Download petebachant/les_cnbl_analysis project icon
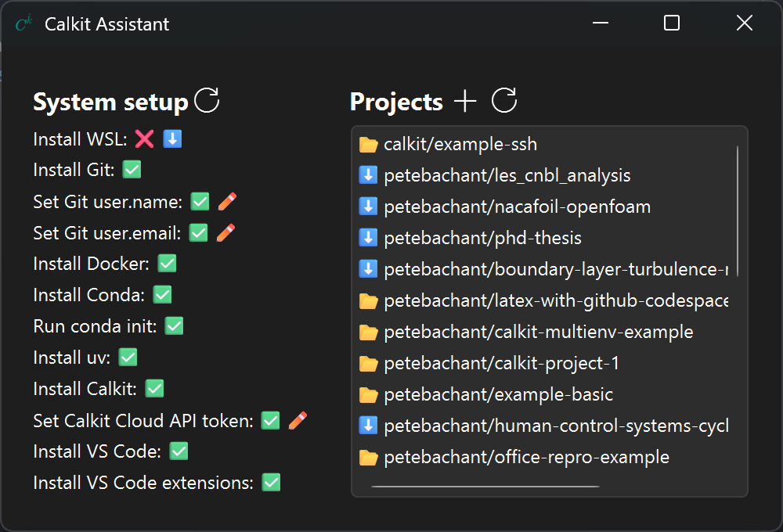This screenshot has width=783, height=532. click(368, 175)
